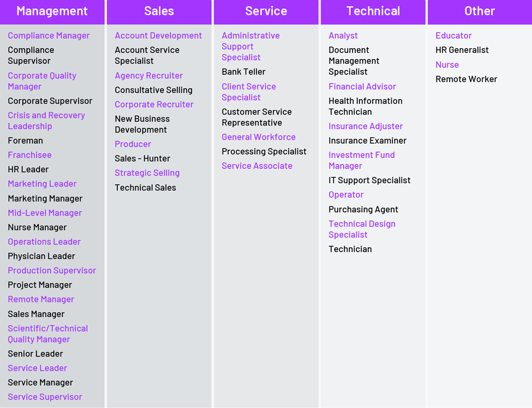The height and width of the screenshot is (408, 532).
Task: Click the Service column header
Action: pyautogui.click(x=266, y=11)
